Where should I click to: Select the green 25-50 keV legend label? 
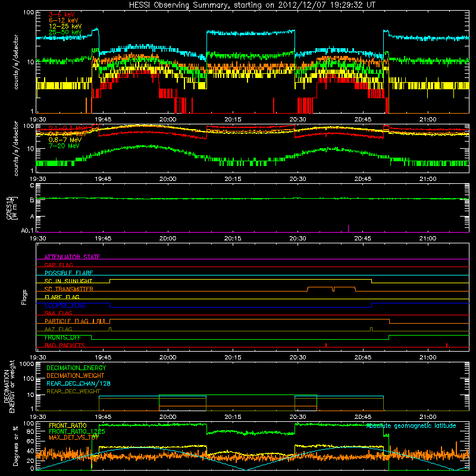click(x=65, y=32)
